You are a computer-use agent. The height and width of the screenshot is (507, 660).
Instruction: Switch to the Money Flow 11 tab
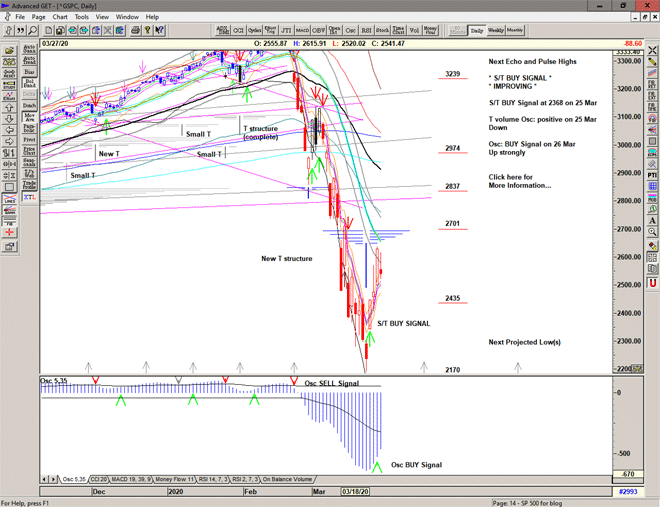(175, 479)
